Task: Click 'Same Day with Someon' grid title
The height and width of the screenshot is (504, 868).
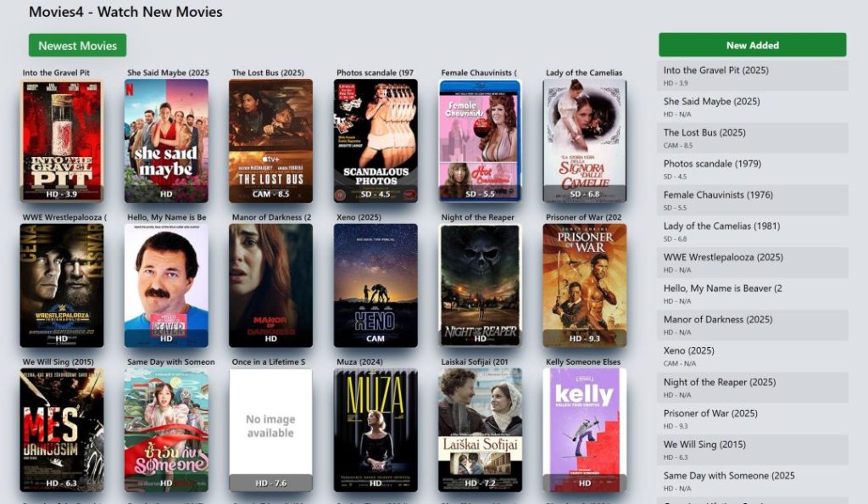Action: pos(171,361)
